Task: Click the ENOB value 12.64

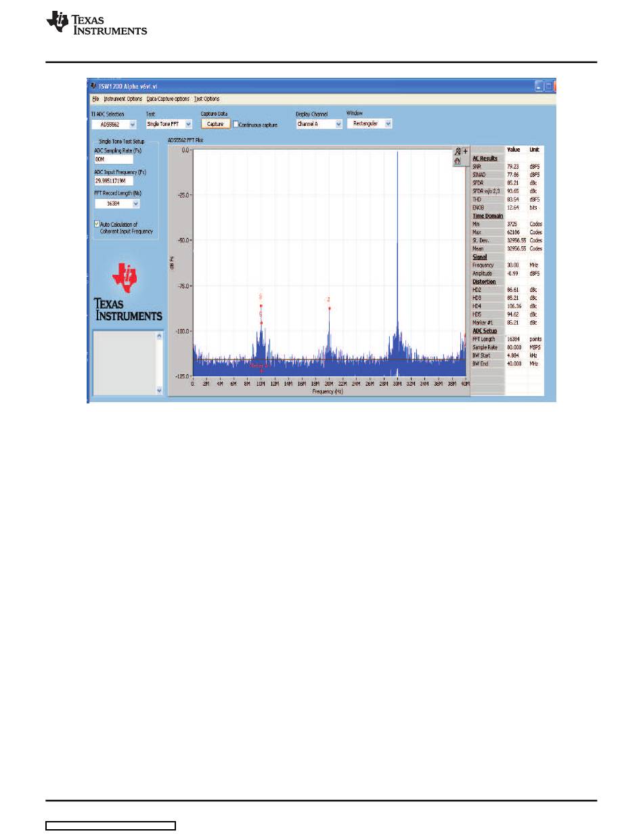Action: coord(513,207)
